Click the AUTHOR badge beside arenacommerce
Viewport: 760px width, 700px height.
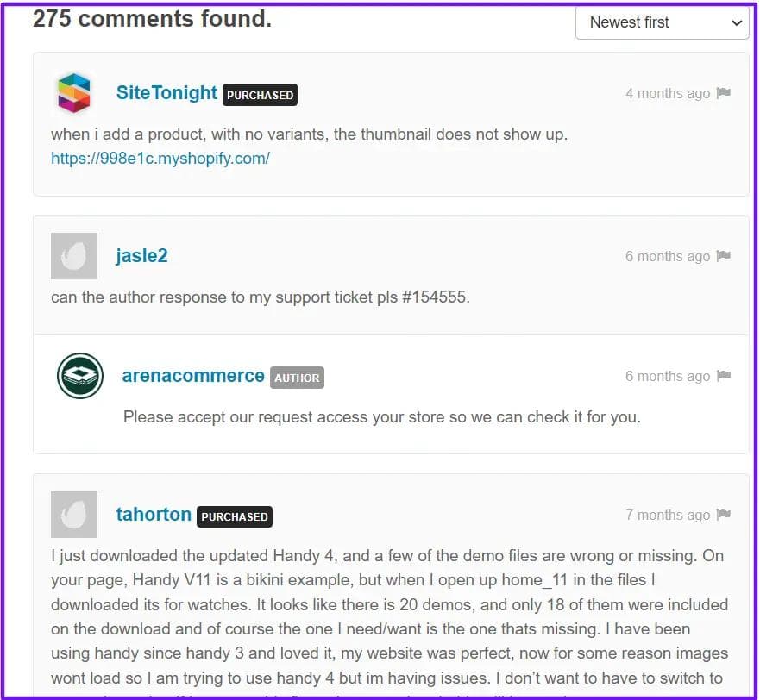pyautogui.click(x=297, y=378)
